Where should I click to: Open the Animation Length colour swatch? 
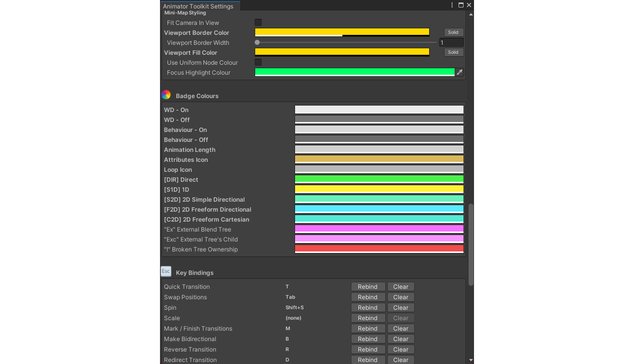(379, 149)
